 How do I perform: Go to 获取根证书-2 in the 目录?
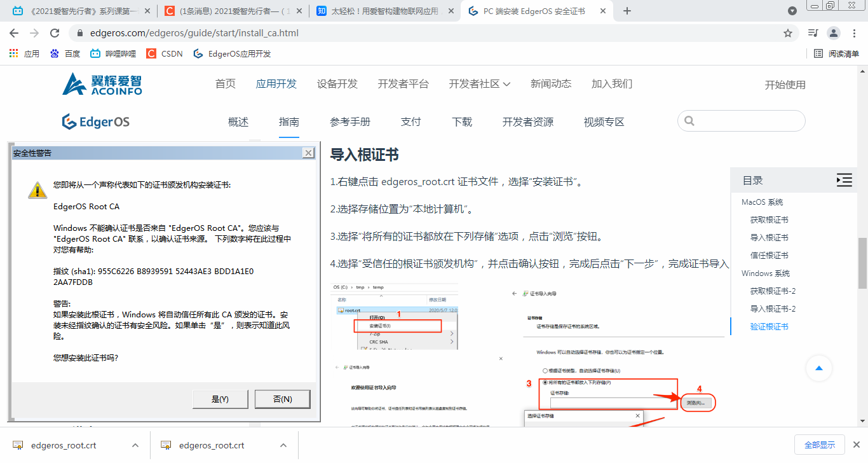pos(773,291)
